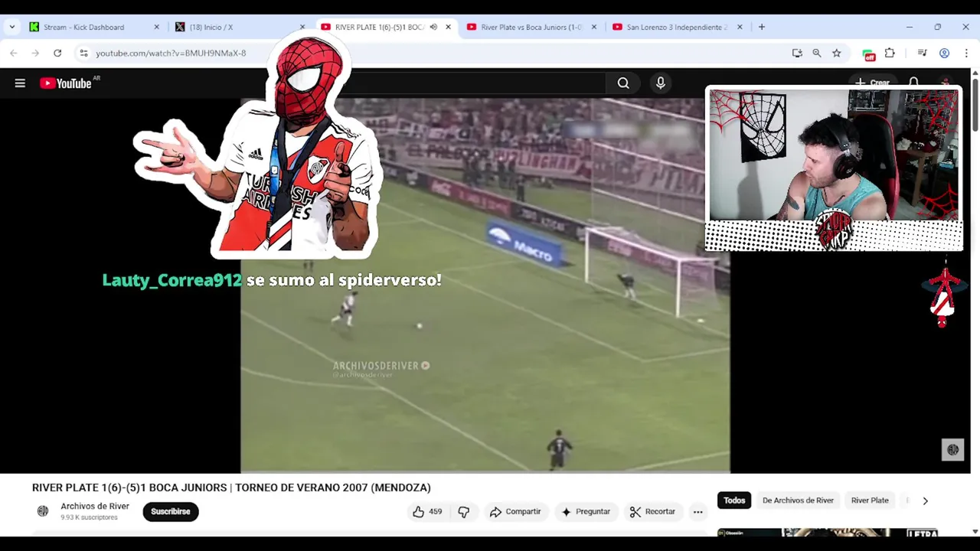Open site information icon in address bar
This screenshot has width=980, height=551.
pos(83,53)
